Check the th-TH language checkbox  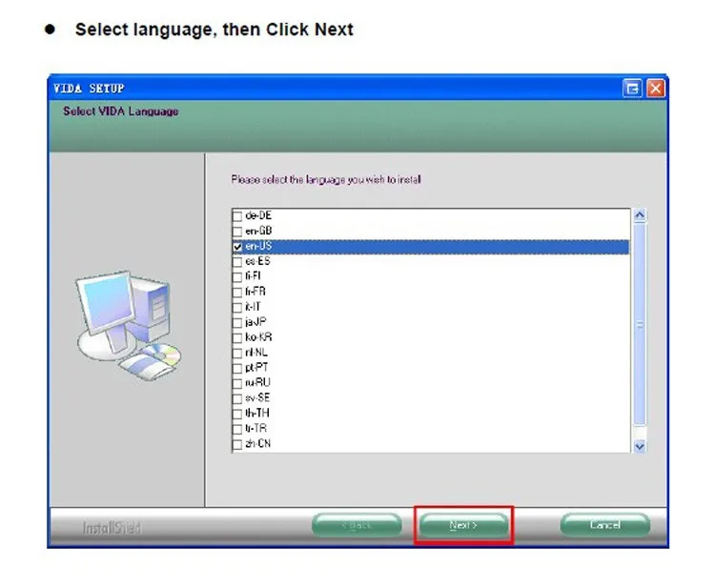pos(237,414)
